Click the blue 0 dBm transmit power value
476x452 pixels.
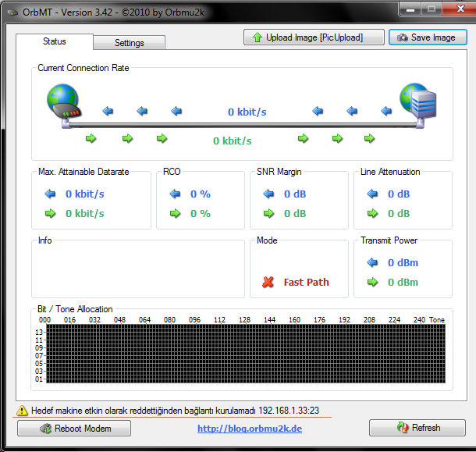coord(403,262)
